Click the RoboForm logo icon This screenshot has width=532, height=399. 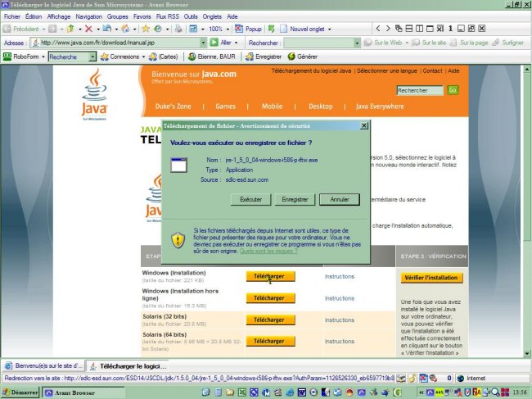point(7,57)
